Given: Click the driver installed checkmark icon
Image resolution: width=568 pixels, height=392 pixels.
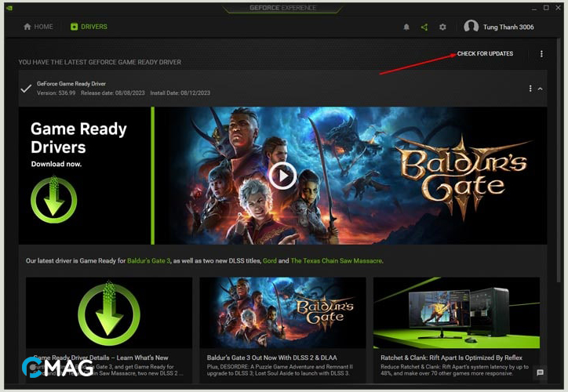Looking at the screenshot, I should click(x=26, y=89).
